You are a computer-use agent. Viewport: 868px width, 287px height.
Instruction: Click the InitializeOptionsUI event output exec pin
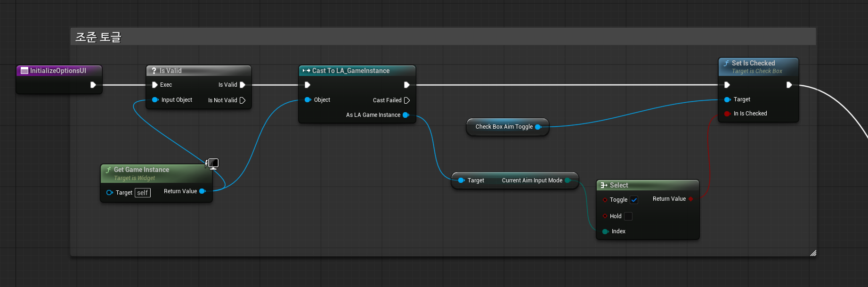[x=93, y=85]
